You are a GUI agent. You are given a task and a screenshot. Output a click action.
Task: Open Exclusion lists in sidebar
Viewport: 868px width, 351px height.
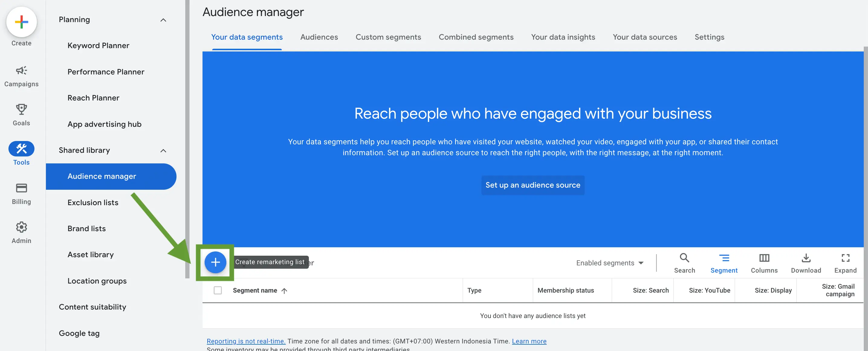93,202
